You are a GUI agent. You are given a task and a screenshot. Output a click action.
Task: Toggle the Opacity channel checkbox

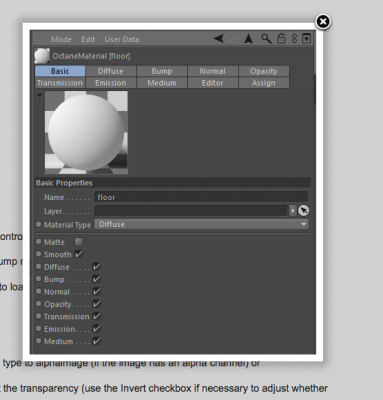[96, 304]
